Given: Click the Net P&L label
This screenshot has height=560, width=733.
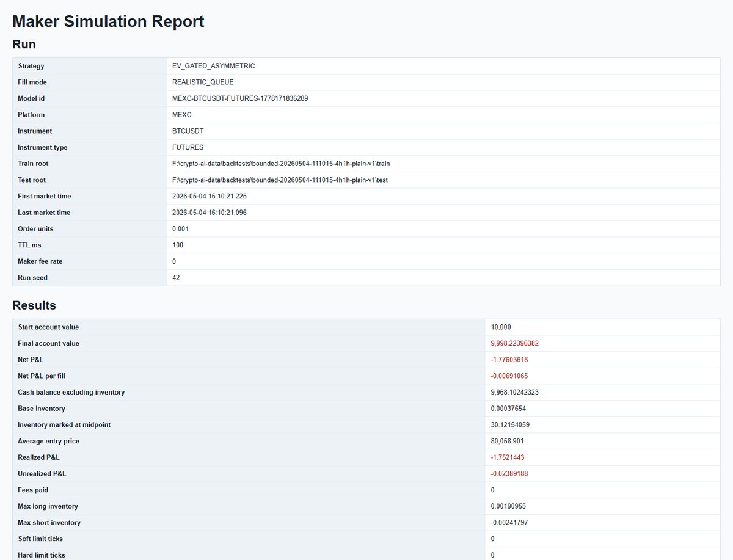Looking at the screenshot, I should click(x=31, y=360).
